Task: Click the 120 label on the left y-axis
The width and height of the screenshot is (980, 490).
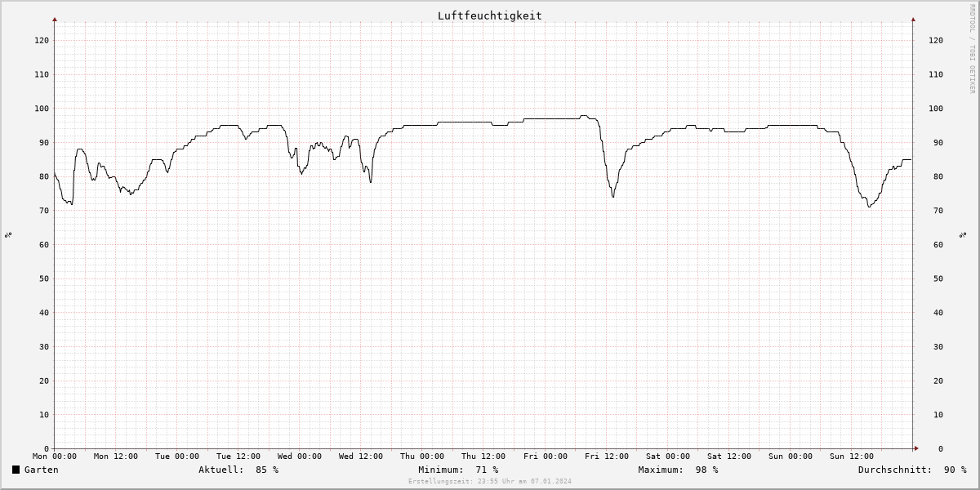Action: (x=42, y=40)
